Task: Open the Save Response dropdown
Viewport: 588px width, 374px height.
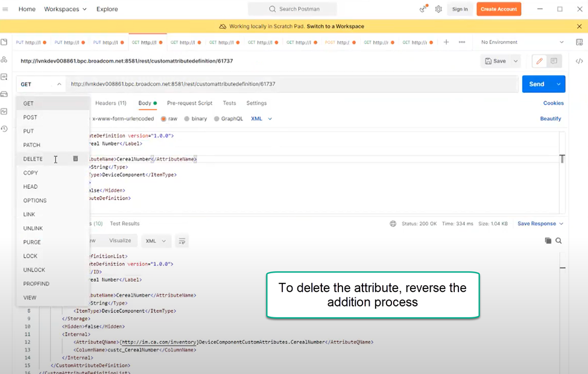Action: click(540, 224)
